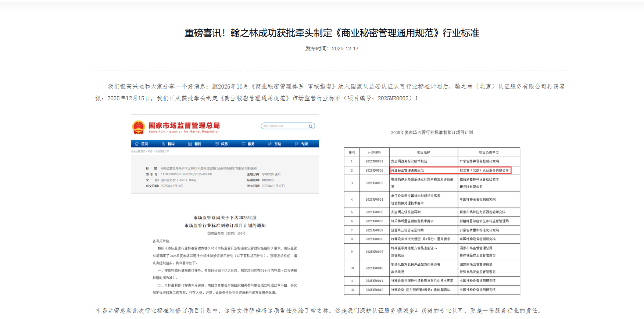Click the list icon beside 专题
Viewport: 644px width, 319px height.
click(297, 144)
